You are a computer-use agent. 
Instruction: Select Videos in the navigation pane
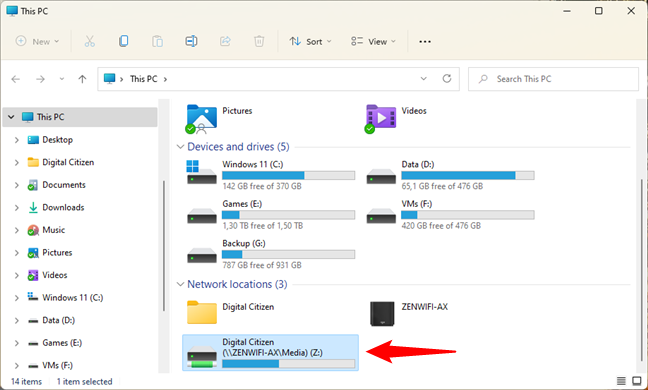coord(55,275)
